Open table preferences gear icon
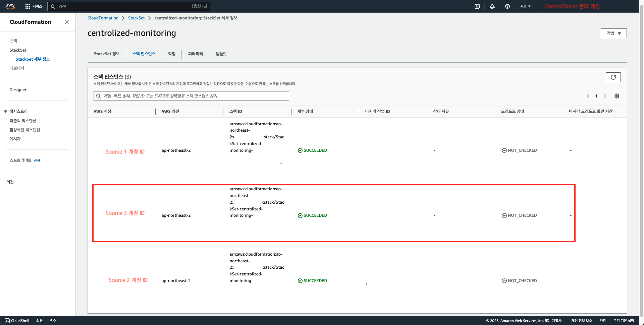Viewport: 644px width, 325px height. coord(616,96)
